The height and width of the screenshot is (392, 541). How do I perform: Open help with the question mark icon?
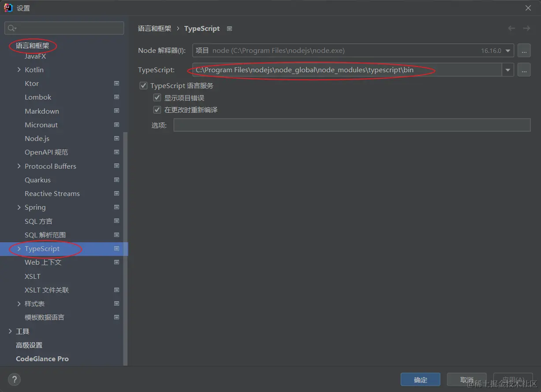(15, 379)
